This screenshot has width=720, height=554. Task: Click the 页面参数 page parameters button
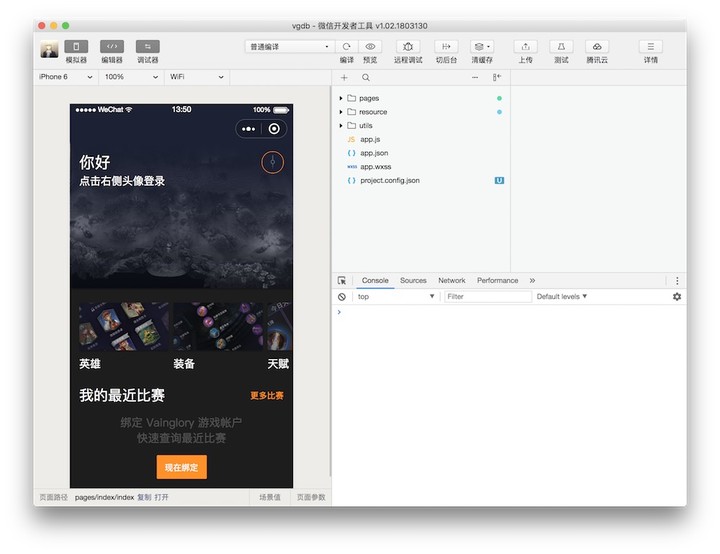pos(311,497)
